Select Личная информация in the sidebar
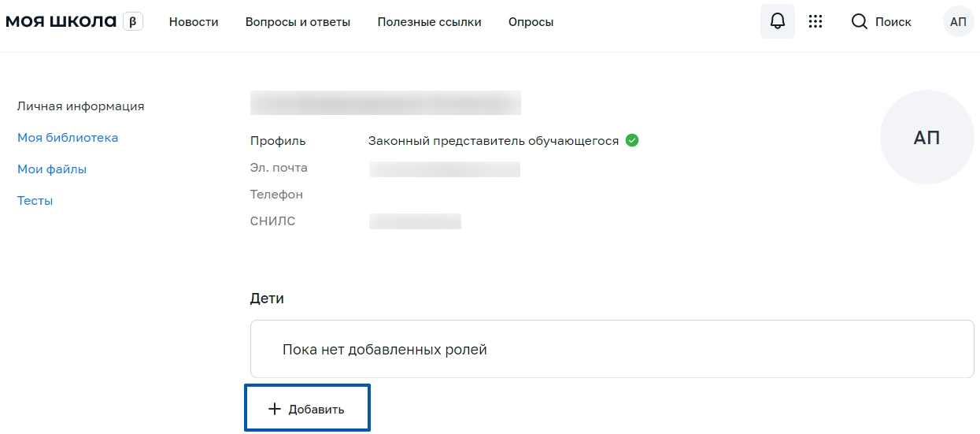Viewport: 980px width, 434px height. pyautogui.click(x=80, y=106)
